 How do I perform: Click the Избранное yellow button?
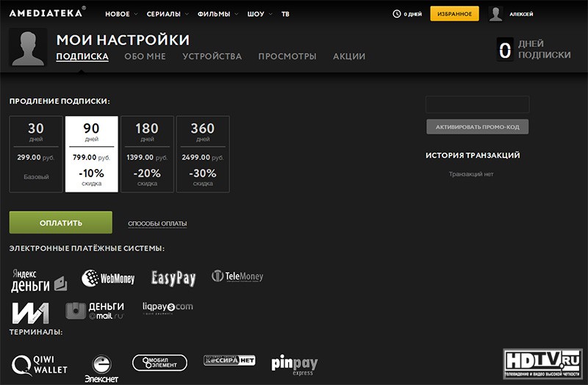click(x=454, y=14)
